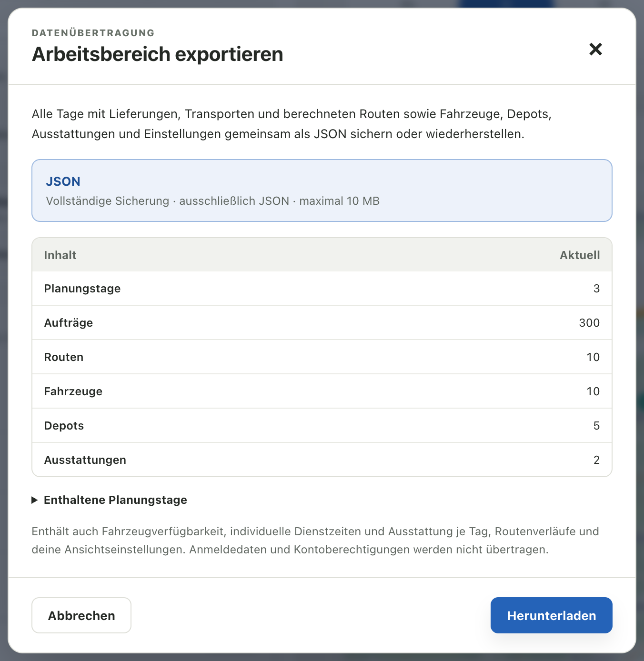The image size is (644, 661).
Task: Click the Depots row label
Action: click(x=64, y=426)
